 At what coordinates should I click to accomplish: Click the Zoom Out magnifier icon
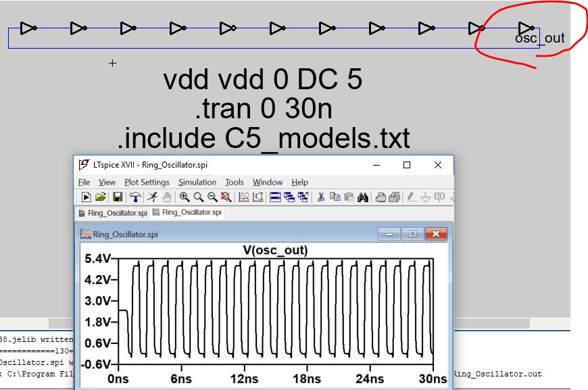click(212, 197)
